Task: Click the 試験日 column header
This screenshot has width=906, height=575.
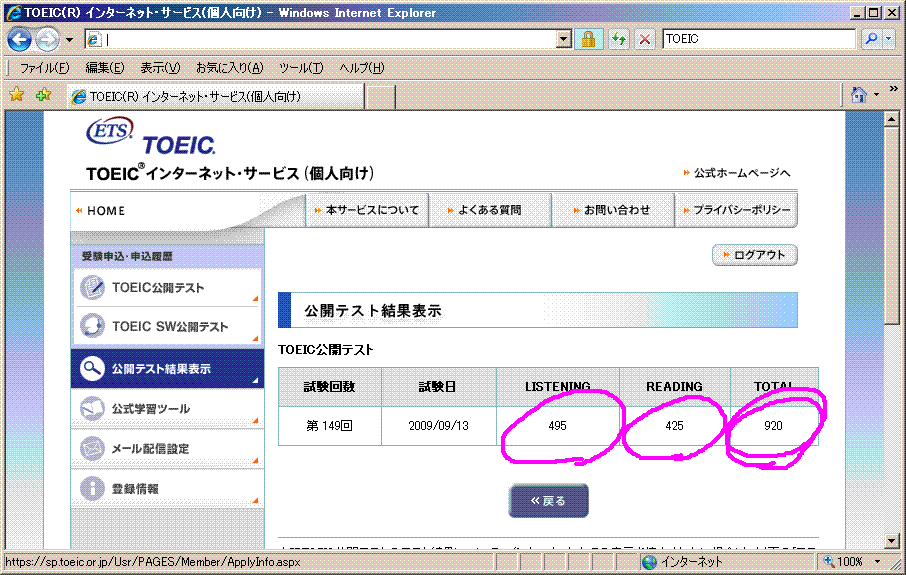Action: pyautogui.click(x=438, y=387)
